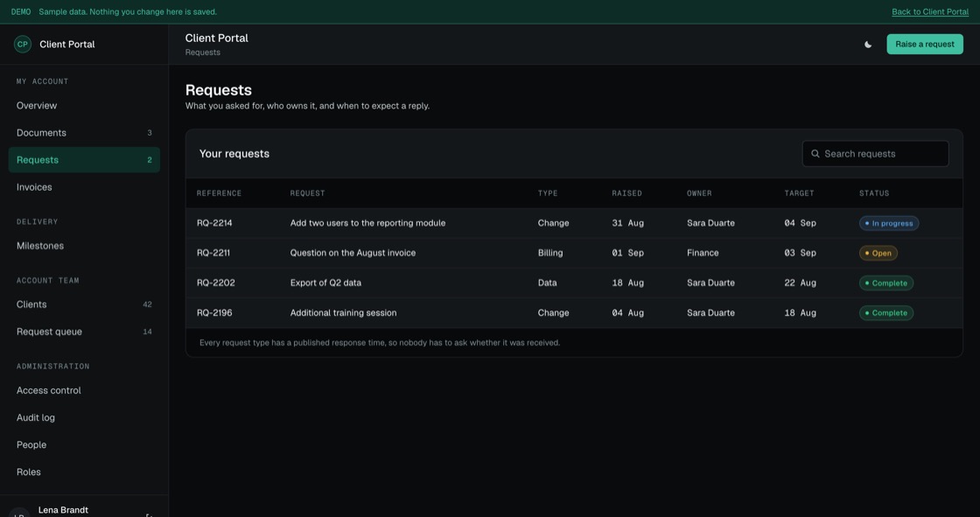This screenshot has width=980, height=517.
Task: Click Complete badge for RQ-2202
Action: (x=886, y=283)
